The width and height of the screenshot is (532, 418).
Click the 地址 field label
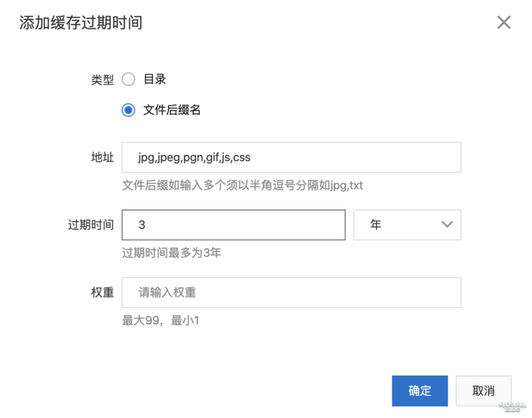pos(102,157)
